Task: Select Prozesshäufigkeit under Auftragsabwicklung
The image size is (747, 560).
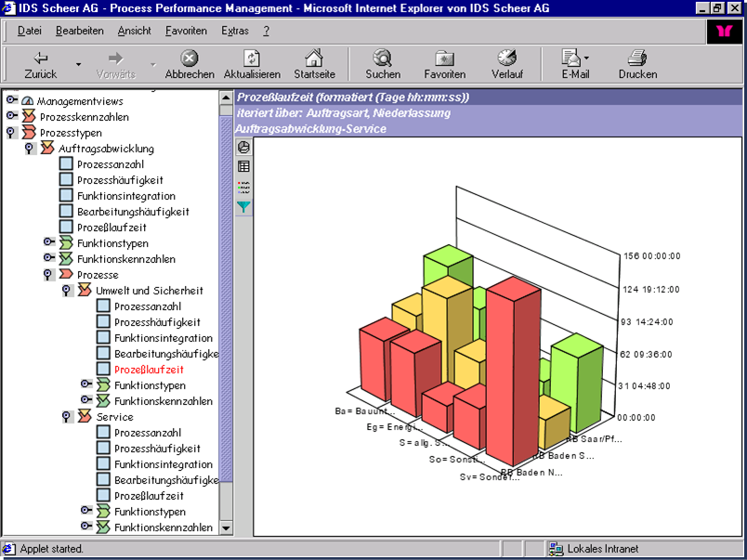Action: [120, 180]
